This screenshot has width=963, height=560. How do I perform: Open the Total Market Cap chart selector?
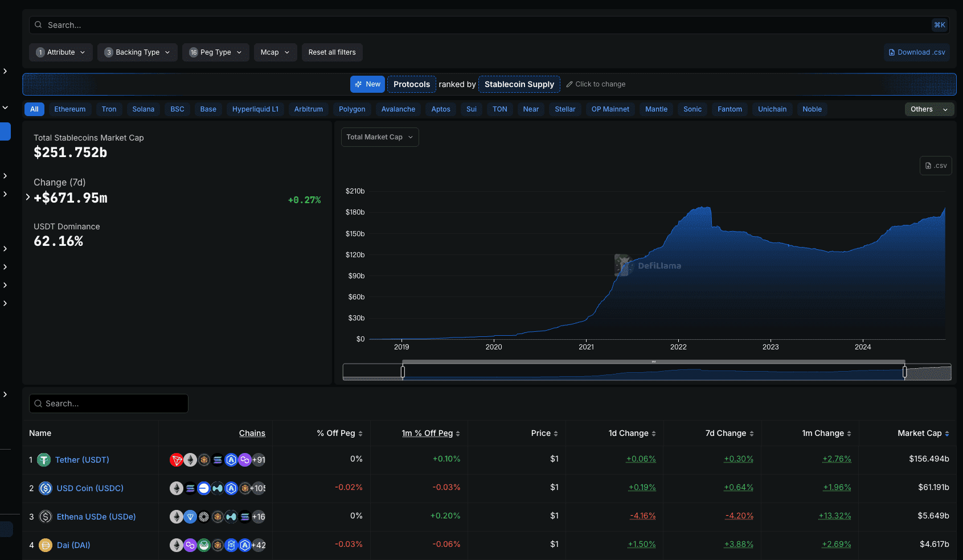380,137
